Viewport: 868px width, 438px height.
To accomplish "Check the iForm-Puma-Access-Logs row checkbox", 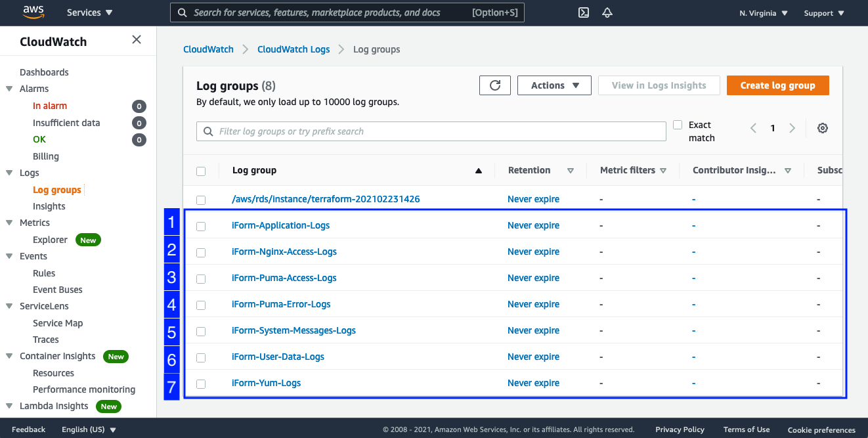I will (201, 278).
